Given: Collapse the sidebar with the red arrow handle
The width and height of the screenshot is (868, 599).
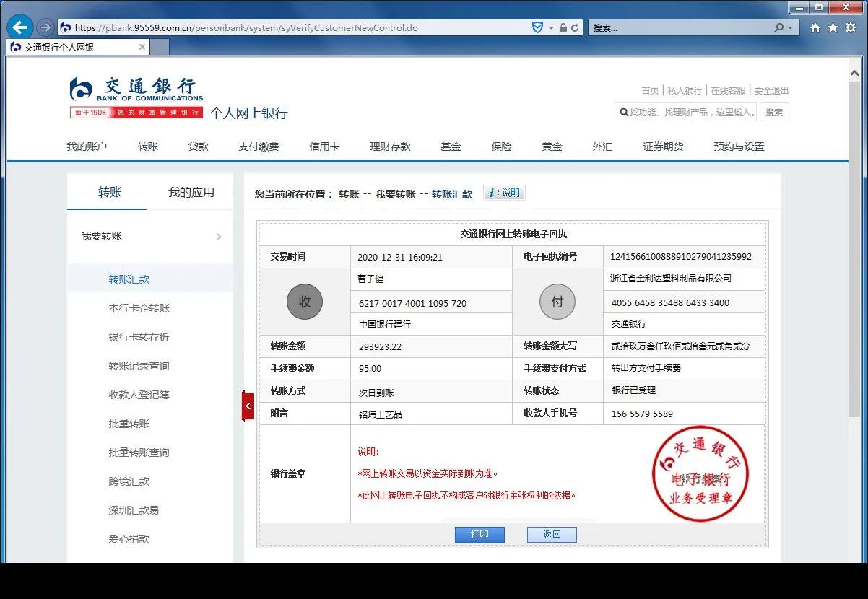Looking at the screenshot, I should click(248, 406).
